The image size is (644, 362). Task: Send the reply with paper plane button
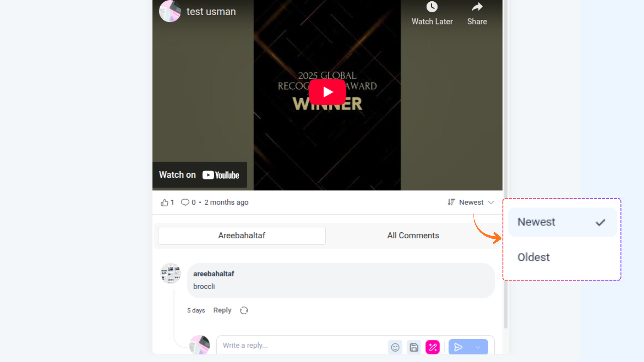click(x=458, y=347)
